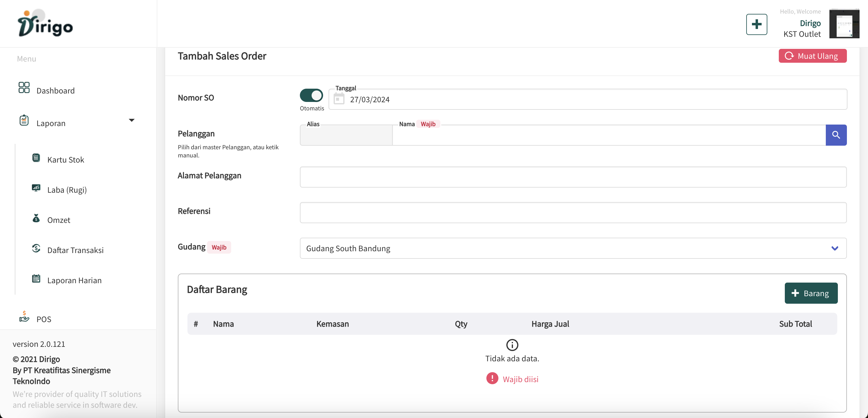Click the Dashboard grid icon

[x=24, y=88]
